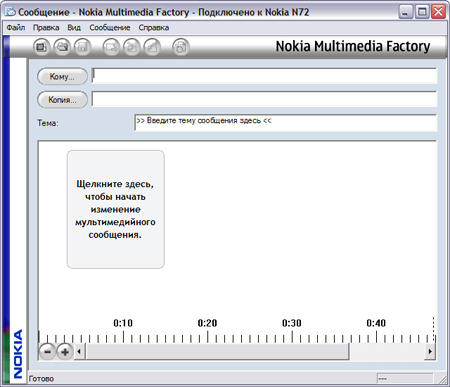Click the timeline horizontal scrollbar thumb
Screen dimensions: 450x387
(217, 352)
